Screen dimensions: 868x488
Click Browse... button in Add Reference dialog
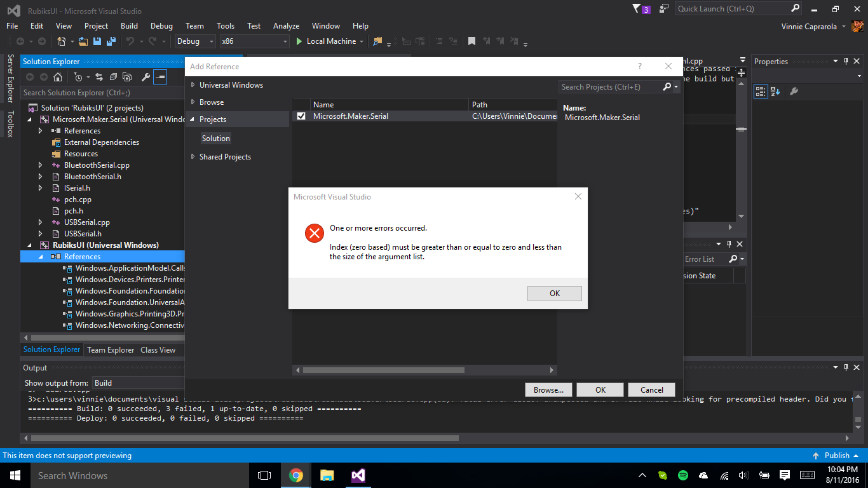tap(548, 390)
